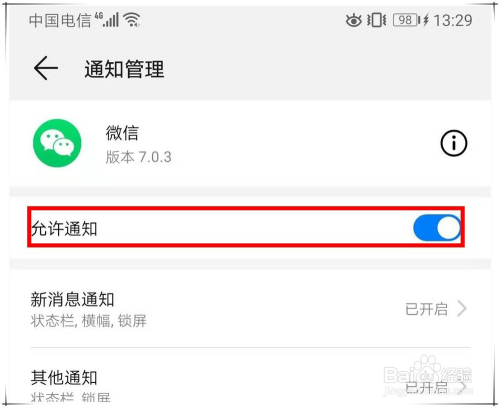Tap the 13:29 clock in status bar
The image size is (500, 408).
click(x=453, y=20)
